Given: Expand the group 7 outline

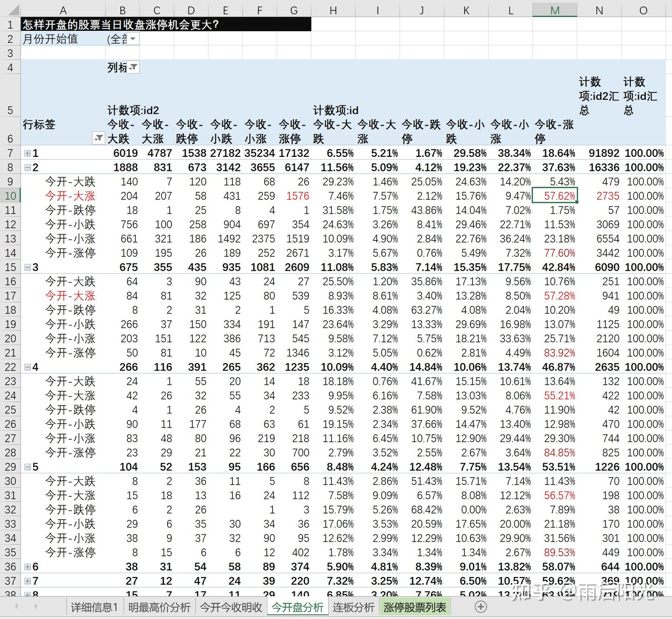Looking at the screenshot, I should (27, 581).
